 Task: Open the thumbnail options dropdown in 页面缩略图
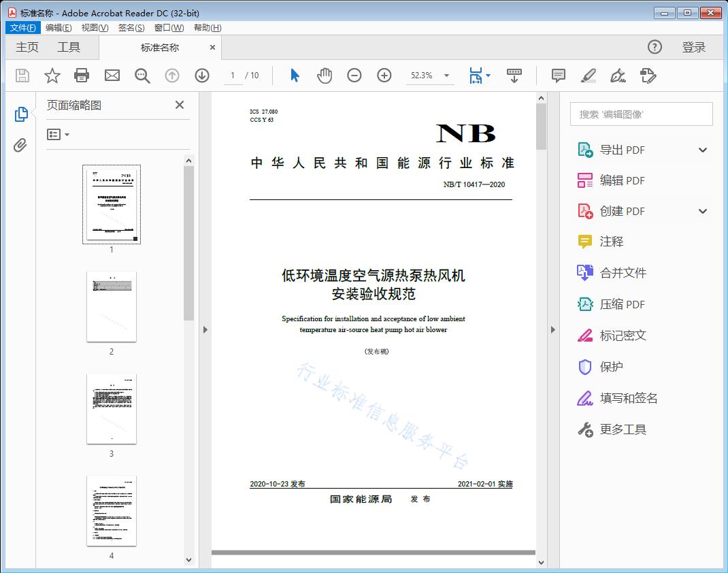[57, 134]
